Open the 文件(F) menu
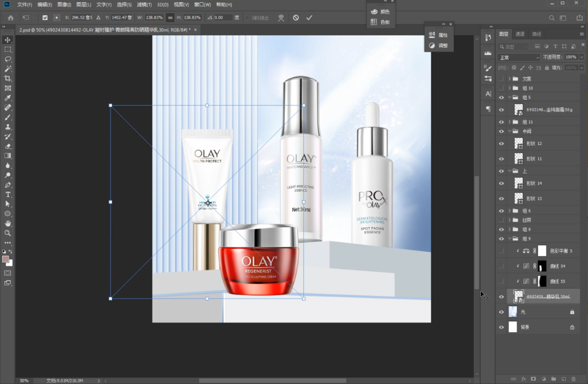588x384 pixels. click(x=24, y=4)
